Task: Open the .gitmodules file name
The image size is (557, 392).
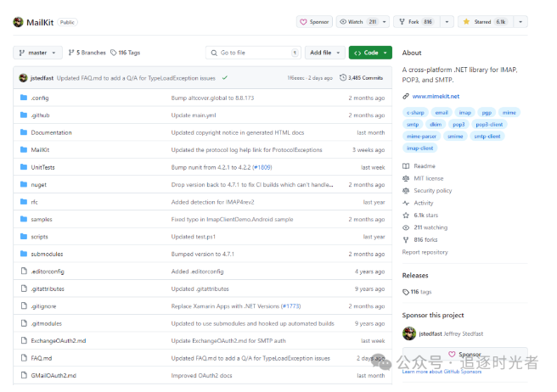Action: pyautogui.click(x=46, y=323)
